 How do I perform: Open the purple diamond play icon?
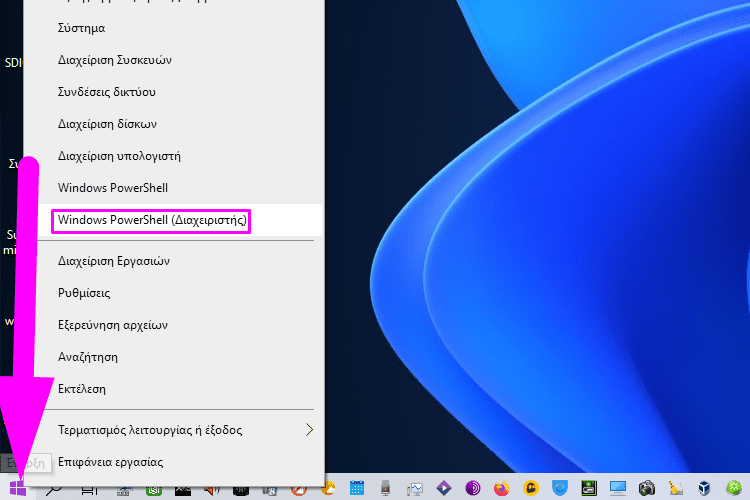click(x=444, y=488)
